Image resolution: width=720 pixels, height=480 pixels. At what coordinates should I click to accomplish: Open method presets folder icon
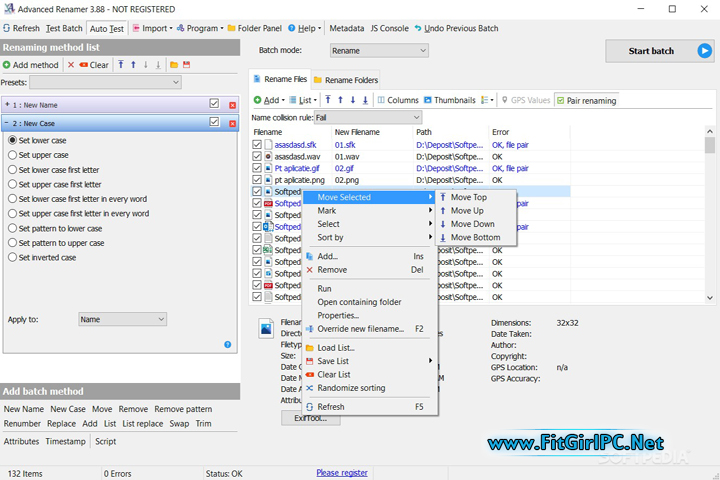pyautogui.click(x=174, y=65)
